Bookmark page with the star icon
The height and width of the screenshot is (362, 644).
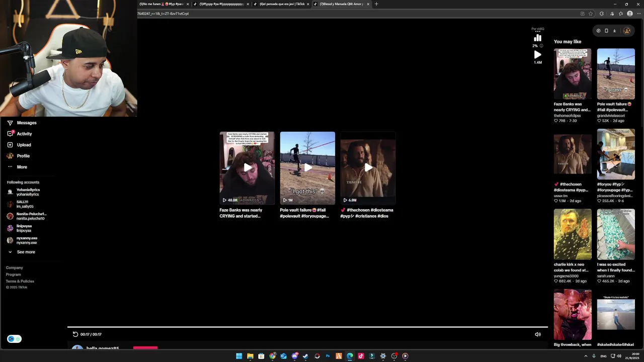[591, 14]
